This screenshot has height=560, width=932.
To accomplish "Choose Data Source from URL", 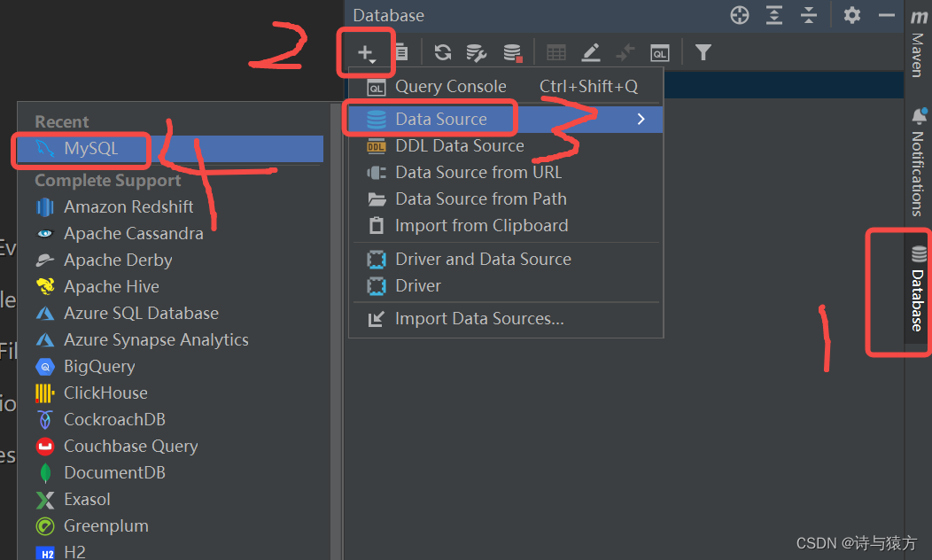I will (x=505, y=173).
